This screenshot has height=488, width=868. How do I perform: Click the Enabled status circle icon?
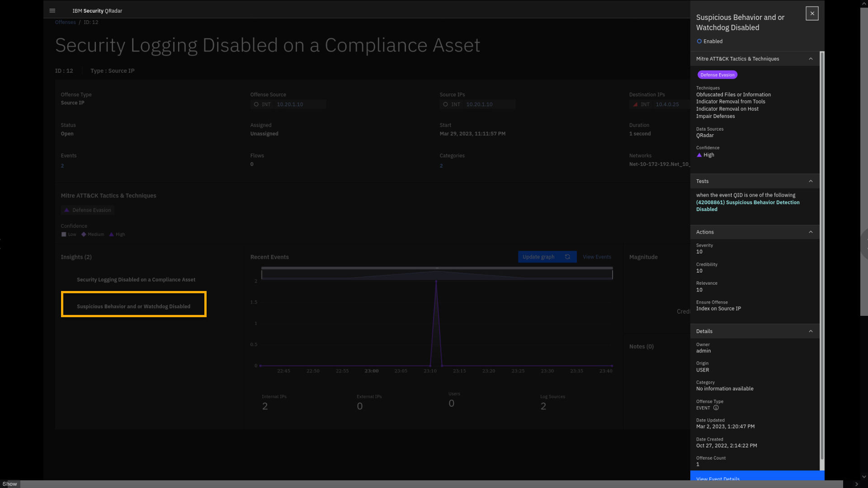tap(699, 41)
